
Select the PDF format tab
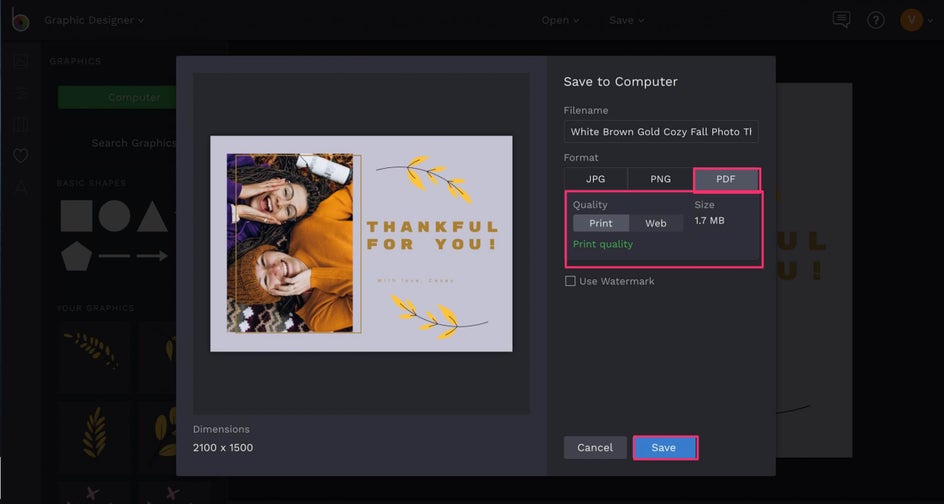pyautogui.click(x=726, y=179)
